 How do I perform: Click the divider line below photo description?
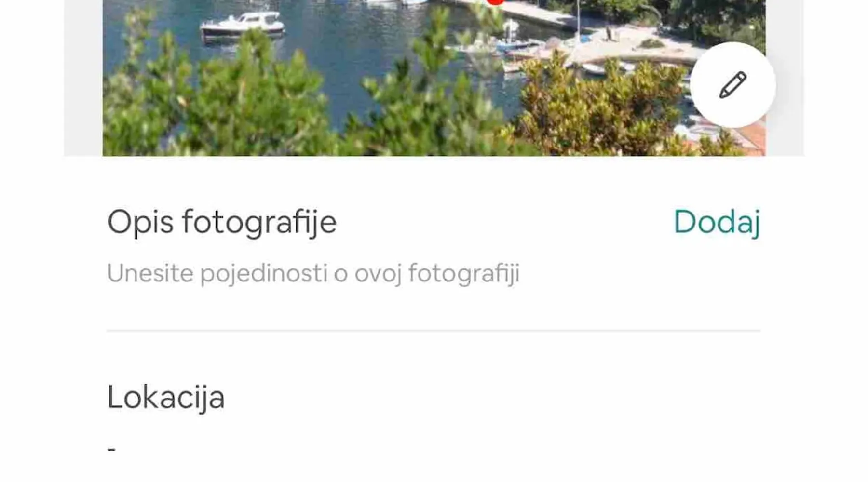click(434, 331)
